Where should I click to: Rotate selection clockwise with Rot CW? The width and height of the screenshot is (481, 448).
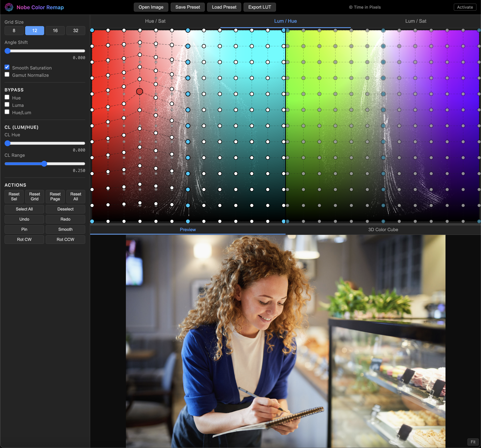(24, 239)
